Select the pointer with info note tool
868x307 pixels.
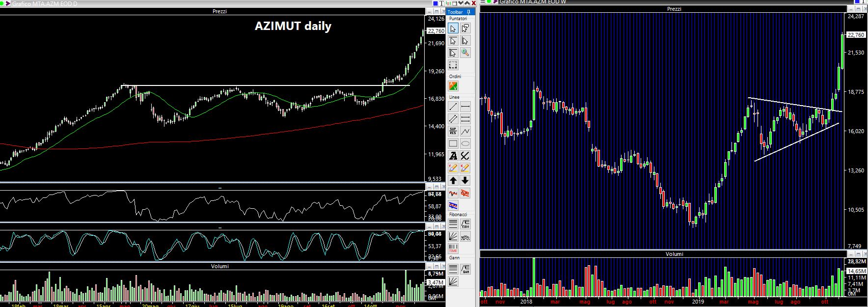tap(465, 28)
